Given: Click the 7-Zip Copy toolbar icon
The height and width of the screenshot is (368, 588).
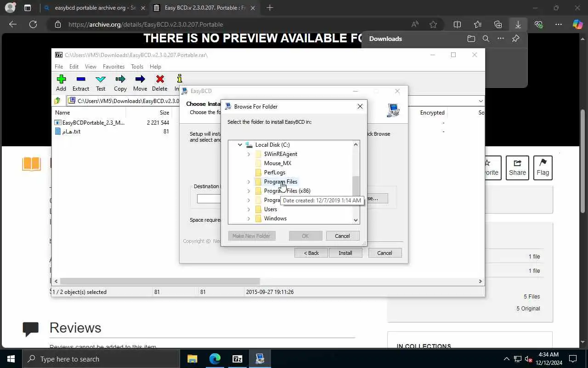Looking at the screenshot, I should (120, 83).
